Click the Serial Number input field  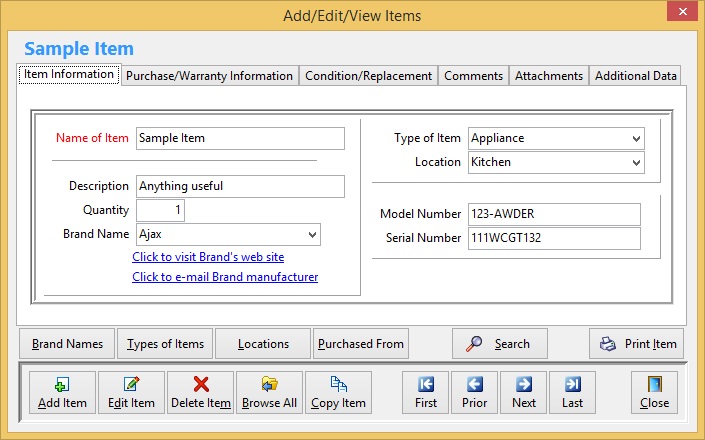553,238
